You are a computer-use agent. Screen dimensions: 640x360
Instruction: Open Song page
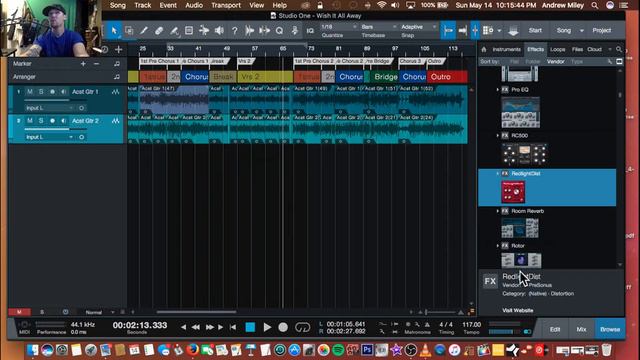coord(564,31)
